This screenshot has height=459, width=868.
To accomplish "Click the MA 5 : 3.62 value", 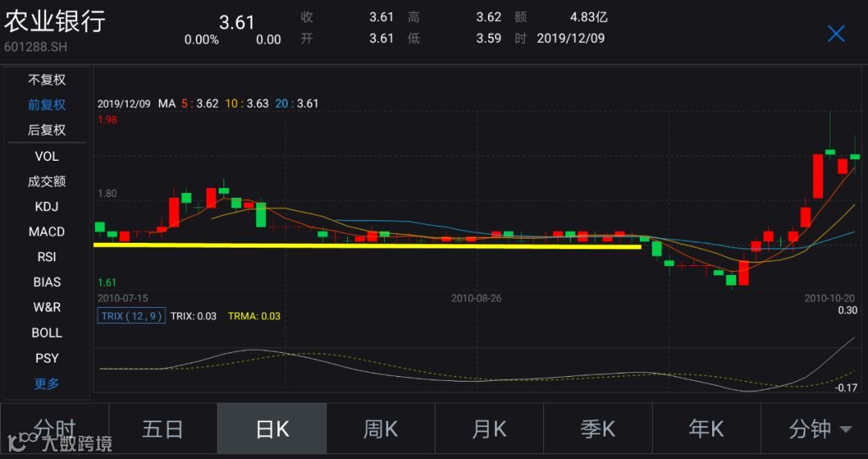I will [x=199, y=104].
